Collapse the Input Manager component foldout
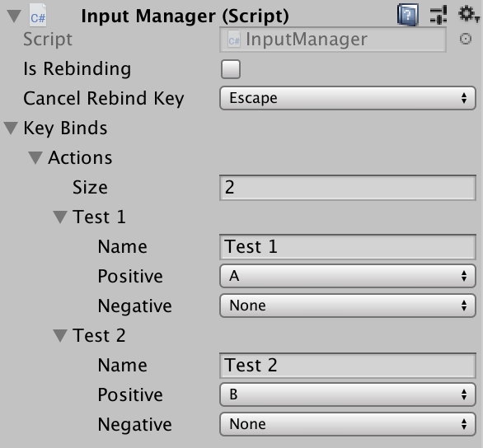Viewport: 483px width, 448px height. (x=14, y=16)
